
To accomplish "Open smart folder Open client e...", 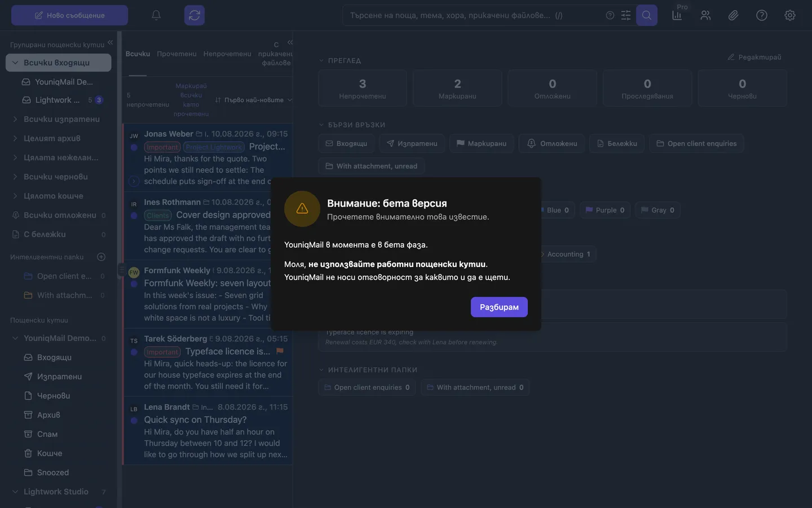I will click(64, 276).
